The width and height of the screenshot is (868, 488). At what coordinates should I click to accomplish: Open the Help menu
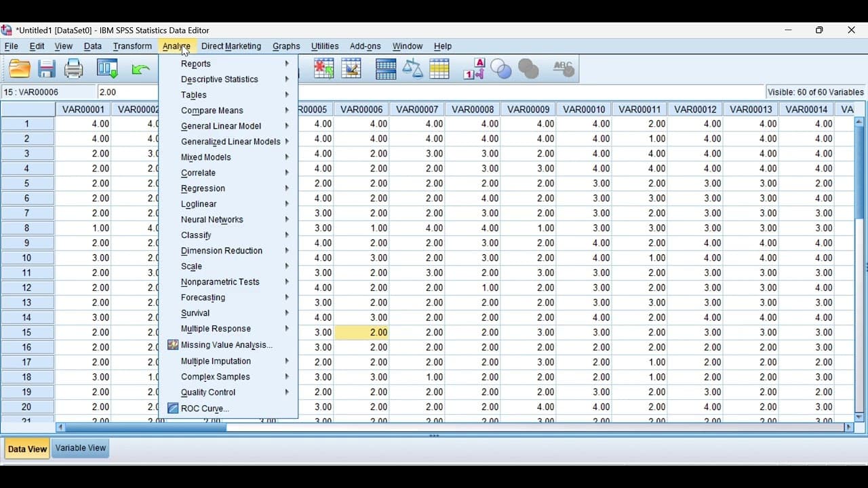pyautogui.click(x=443, y=46)
